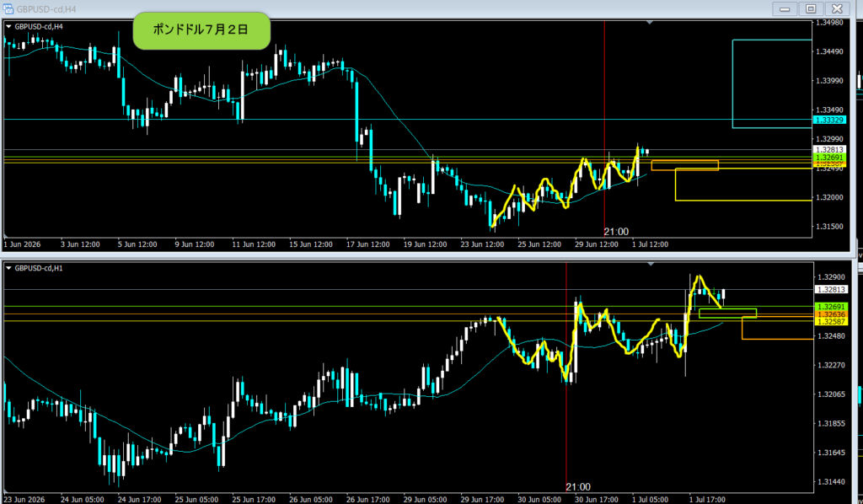Select the cyan 1.33329 price label

click(829, 120)
